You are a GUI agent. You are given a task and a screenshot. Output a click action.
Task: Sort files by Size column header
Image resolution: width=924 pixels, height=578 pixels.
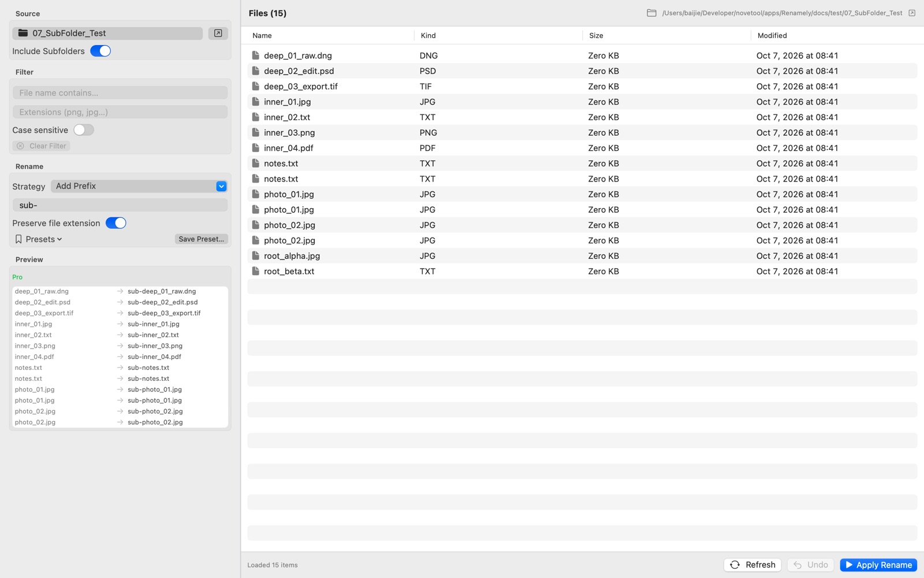[596, 35]
